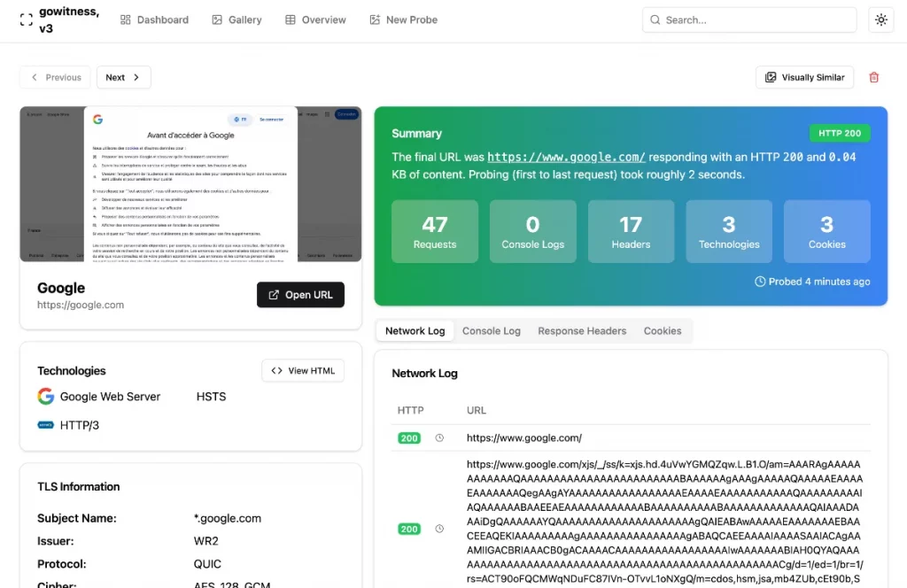907x588 pixels.
Task: Click the gowitness logo icon
Action: (x=26, y=19)
